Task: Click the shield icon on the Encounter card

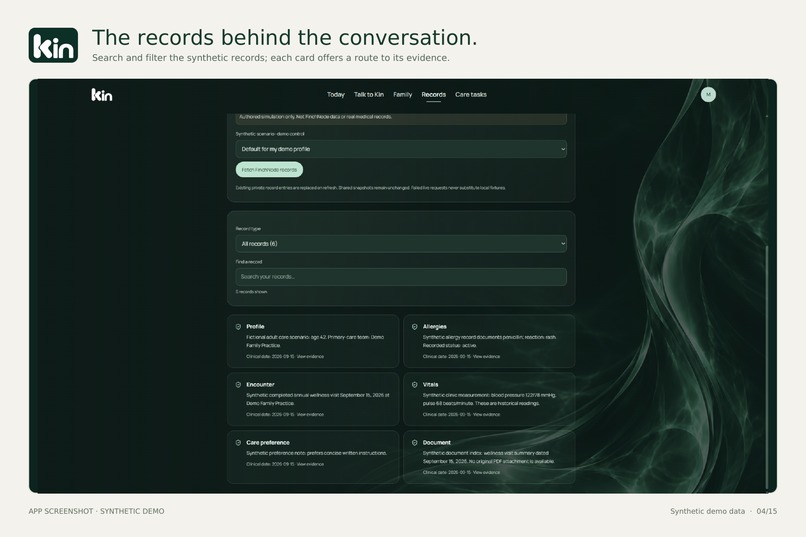Action: coord(238,385)
